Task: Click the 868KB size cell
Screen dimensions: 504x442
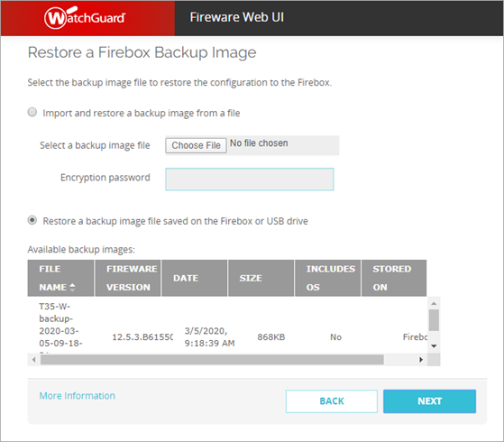Action: pos(271,337)
